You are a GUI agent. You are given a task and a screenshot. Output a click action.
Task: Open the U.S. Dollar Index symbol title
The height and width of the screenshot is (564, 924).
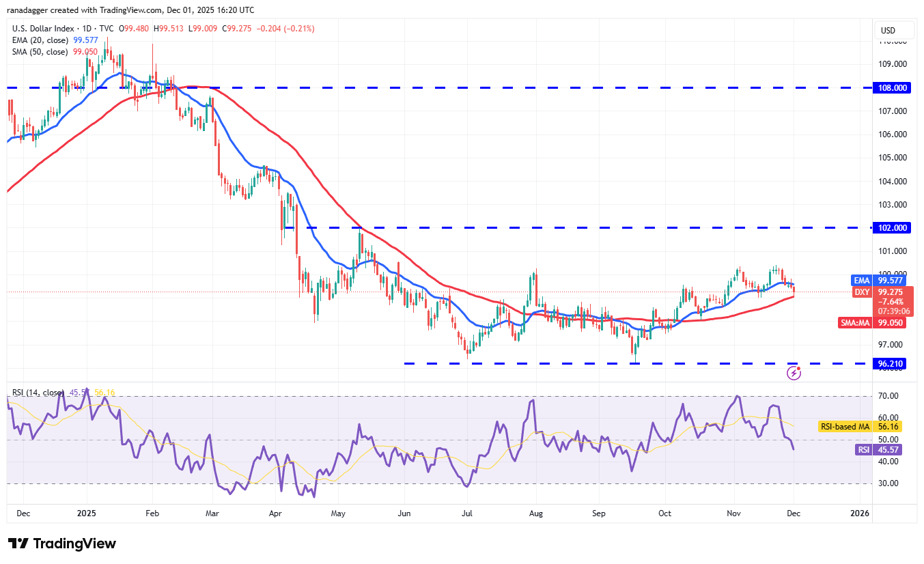click(x=44, y=29)
